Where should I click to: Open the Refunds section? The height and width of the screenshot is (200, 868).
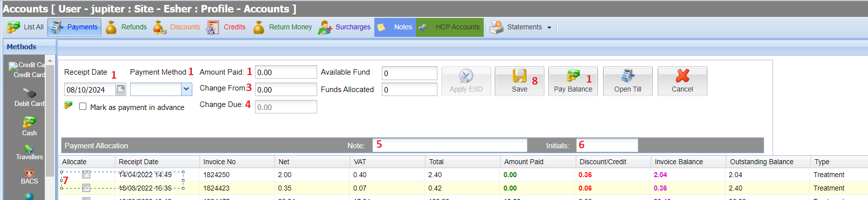point(126,27)
